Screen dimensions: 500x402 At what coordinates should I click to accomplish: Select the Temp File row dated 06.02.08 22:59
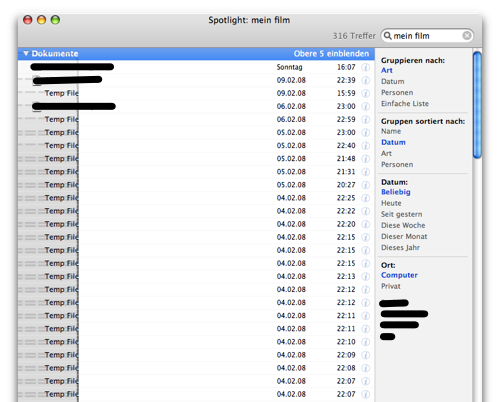(197, 119)
